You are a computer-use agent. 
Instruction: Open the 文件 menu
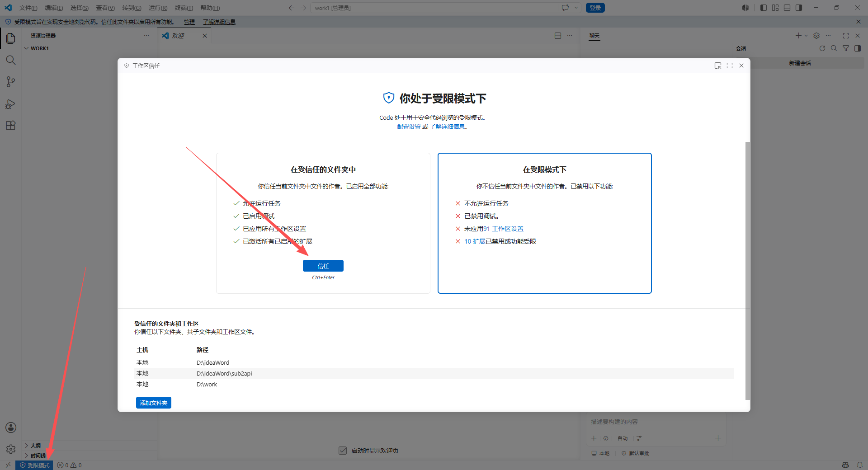(28, 8)
